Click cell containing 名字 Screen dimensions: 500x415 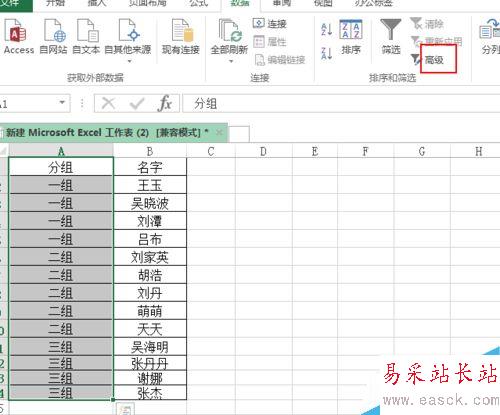coord(150,167)
